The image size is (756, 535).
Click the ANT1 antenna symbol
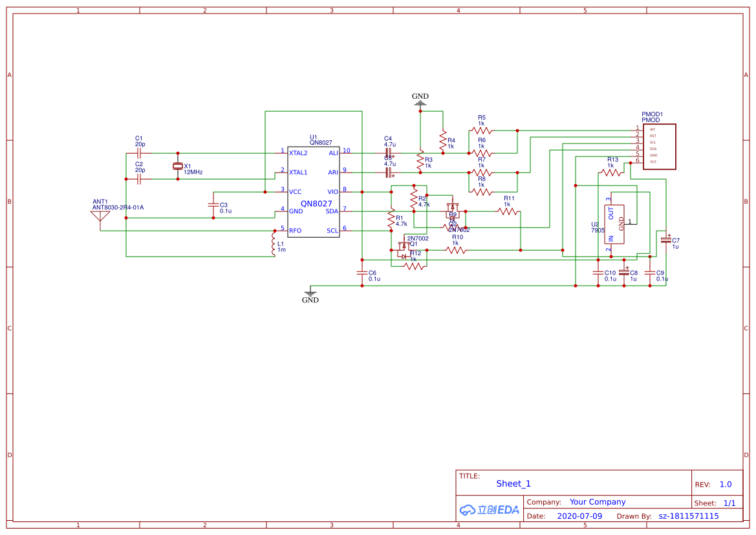point(100,216)
